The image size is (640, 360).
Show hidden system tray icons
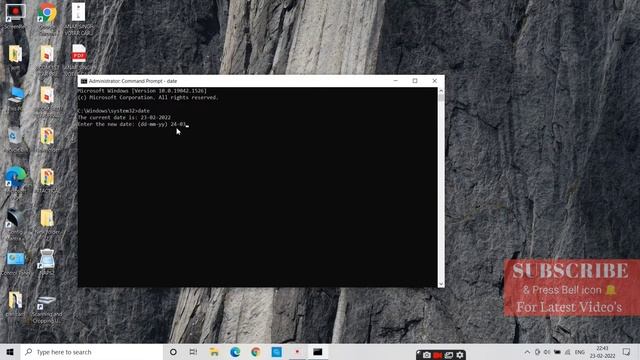(527, 352)
